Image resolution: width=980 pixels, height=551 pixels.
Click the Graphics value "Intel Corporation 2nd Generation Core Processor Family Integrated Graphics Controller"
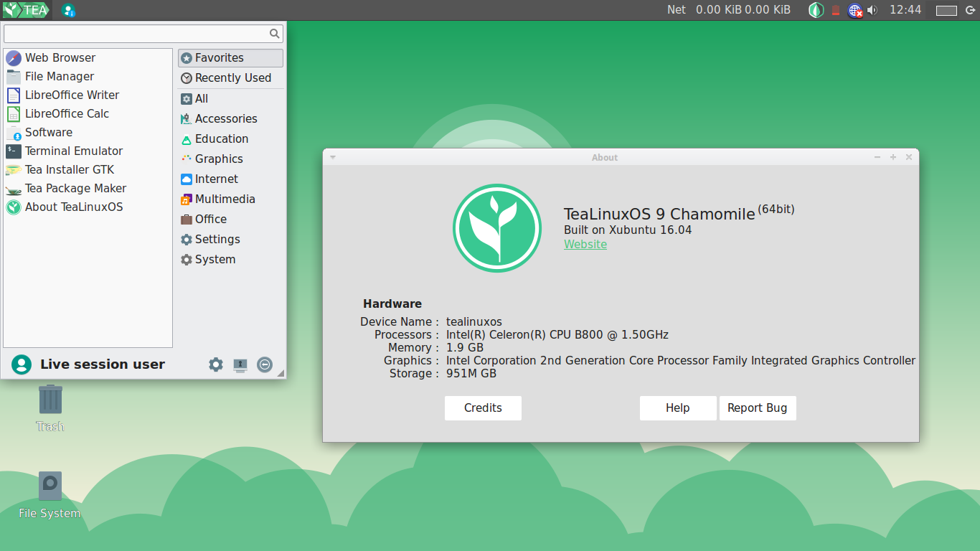pyautogui.click(x=681, y=361)
